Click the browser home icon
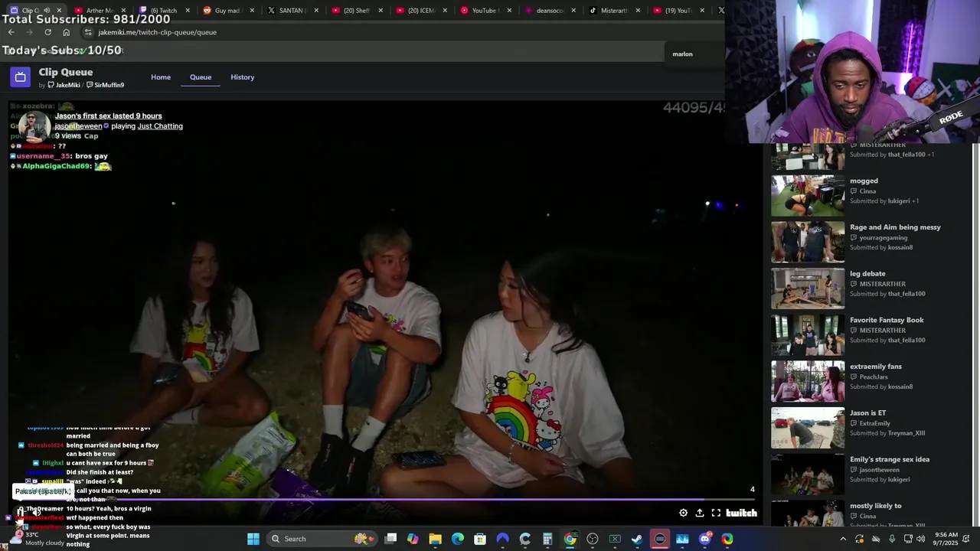This screenshot has width=980, height=551. tap(66, 32)
